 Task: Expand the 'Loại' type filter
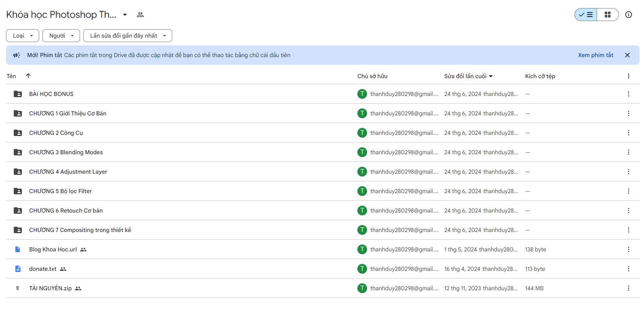23,36
